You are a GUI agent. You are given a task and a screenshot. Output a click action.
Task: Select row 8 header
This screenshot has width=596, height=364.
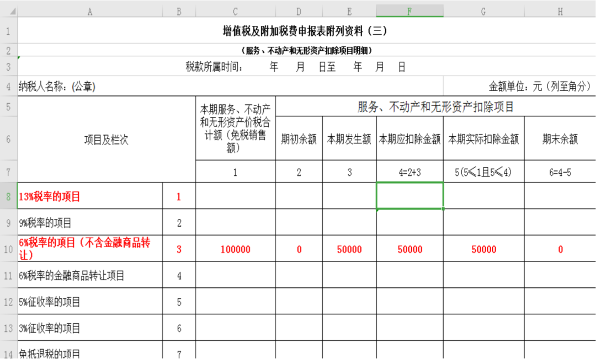[8, 196]
